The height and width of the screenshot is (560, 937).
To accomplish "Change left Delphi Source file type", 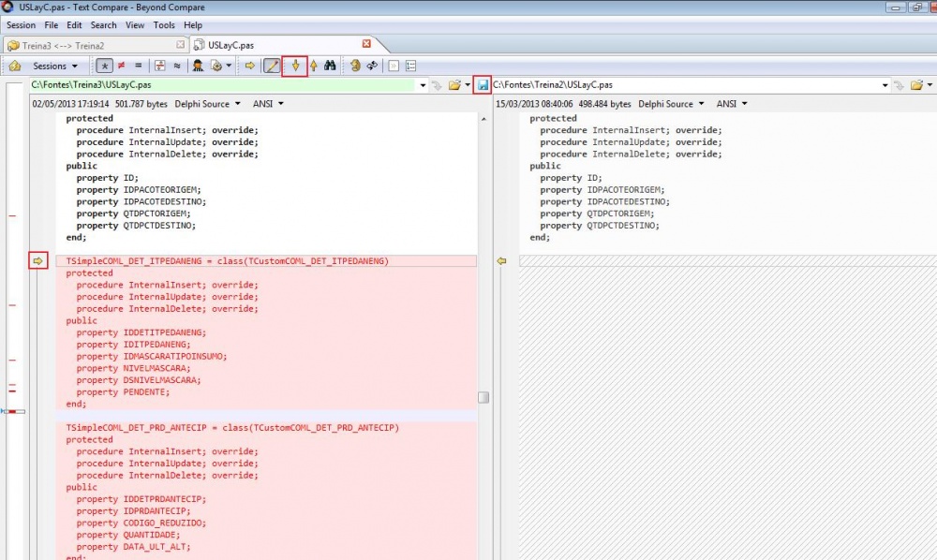I will coord(207,104).
